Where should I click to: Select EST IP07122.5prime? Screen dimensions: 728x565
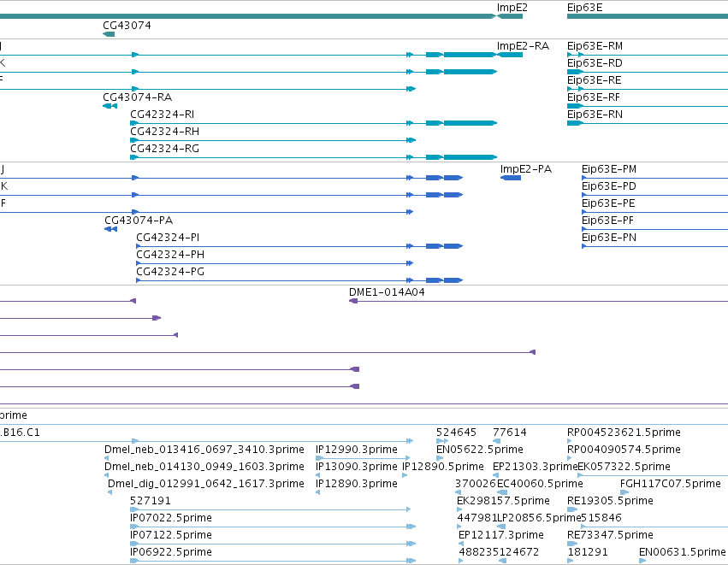pyautogui.click(x=171, y=536)
